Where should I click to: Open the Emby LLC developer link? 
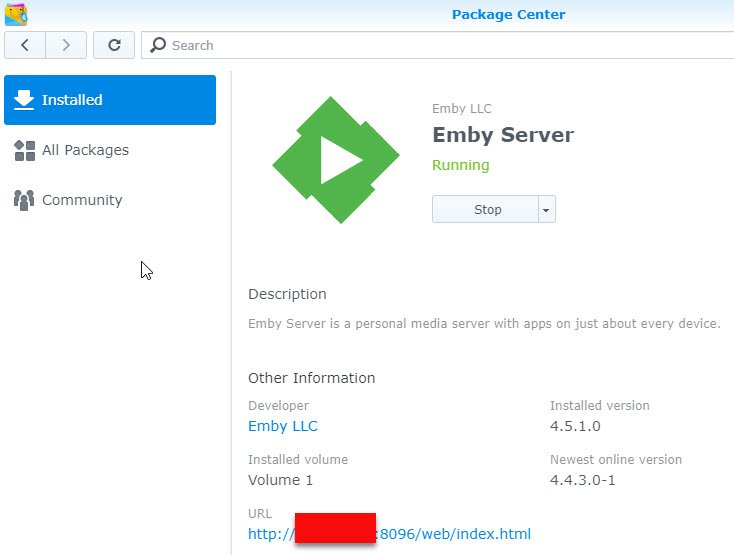(x=283, y=426)
